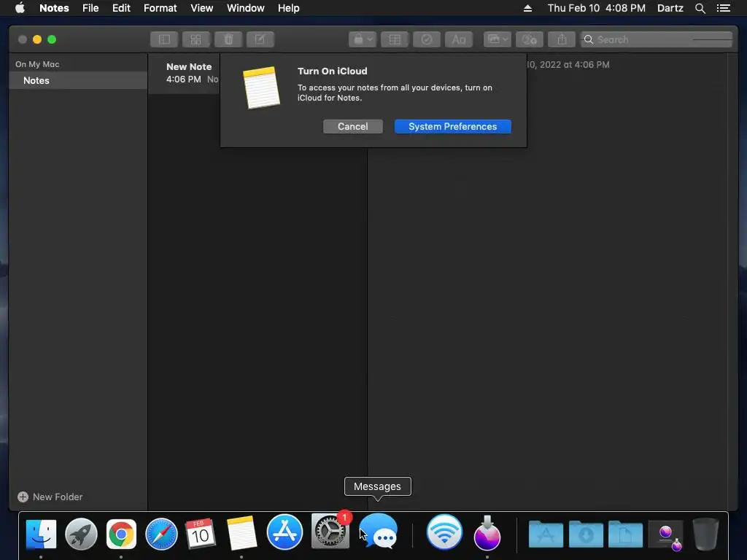Image resolution: width=747 pixels, height=560 pixels.
Task: Toggle the folders sidebar button in toolbar
Action: coord(164,39)
